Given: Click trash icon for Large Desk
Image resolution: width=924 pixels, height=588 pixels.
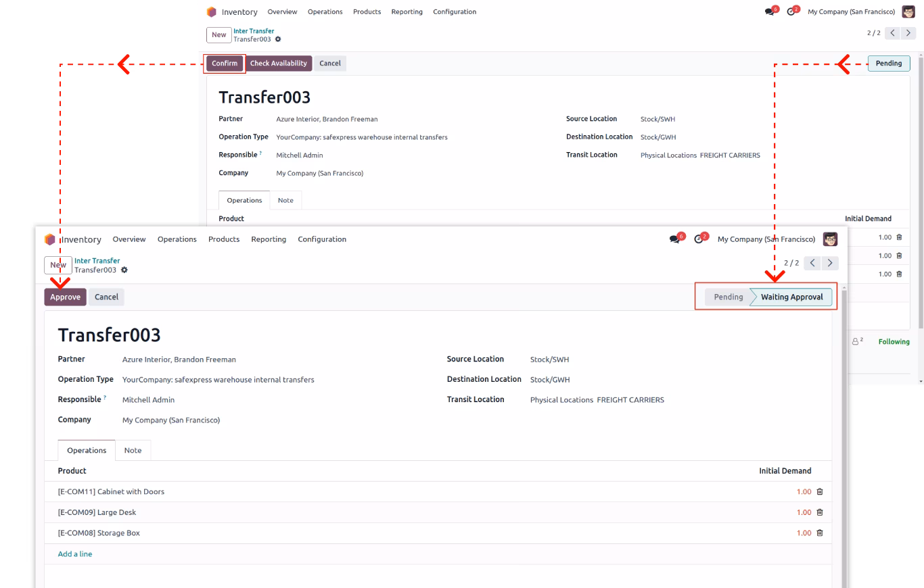Looking at the screenshot, I should (x=820, y=512).
